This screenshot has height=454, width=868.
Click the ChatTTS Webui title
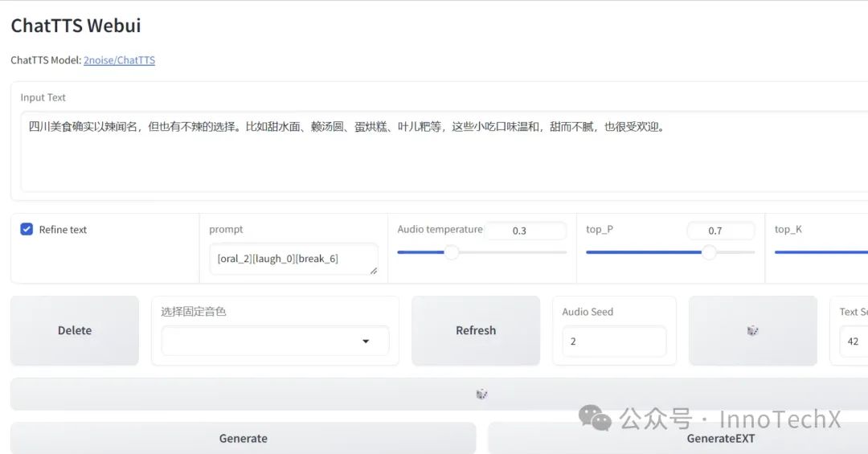point(76,26)
